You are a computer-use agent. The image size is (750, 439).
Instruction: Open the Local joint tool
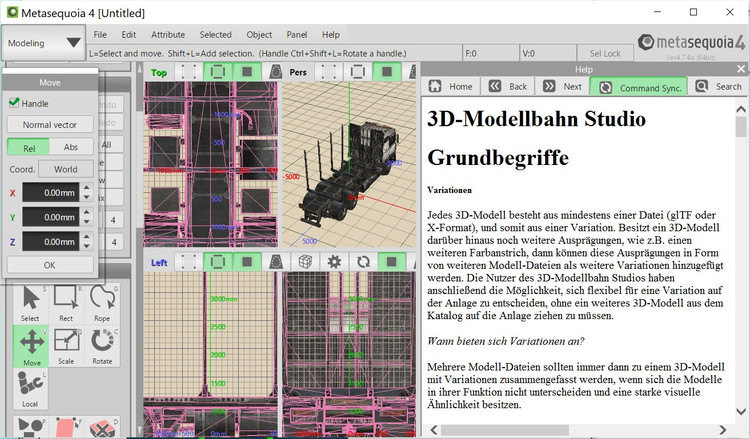pyautogui.click(x=30, y=389)
